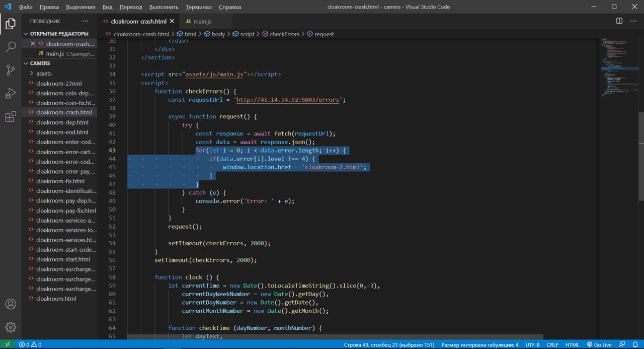Click the horizontal editor scrollbar
The width and height of the screenshot is (644, 349).
coord(335,337)
